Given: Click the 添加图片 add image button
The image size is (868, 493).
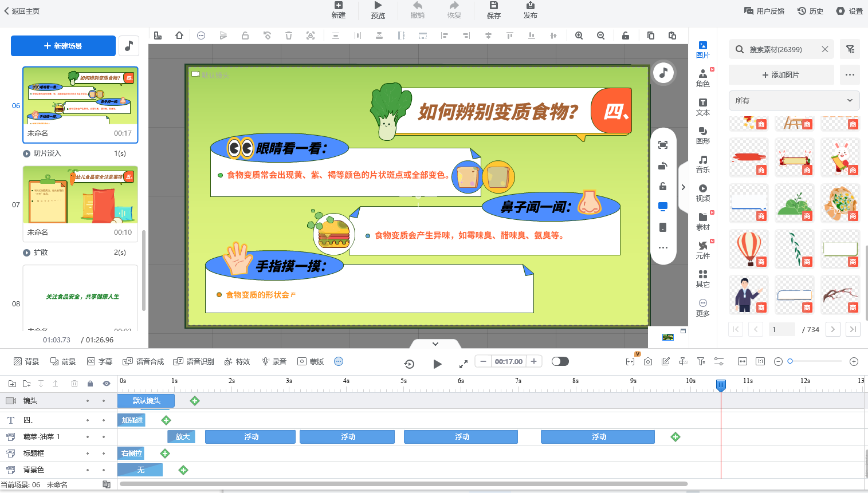Looking at the screenshot, I should tap(781, 74).
